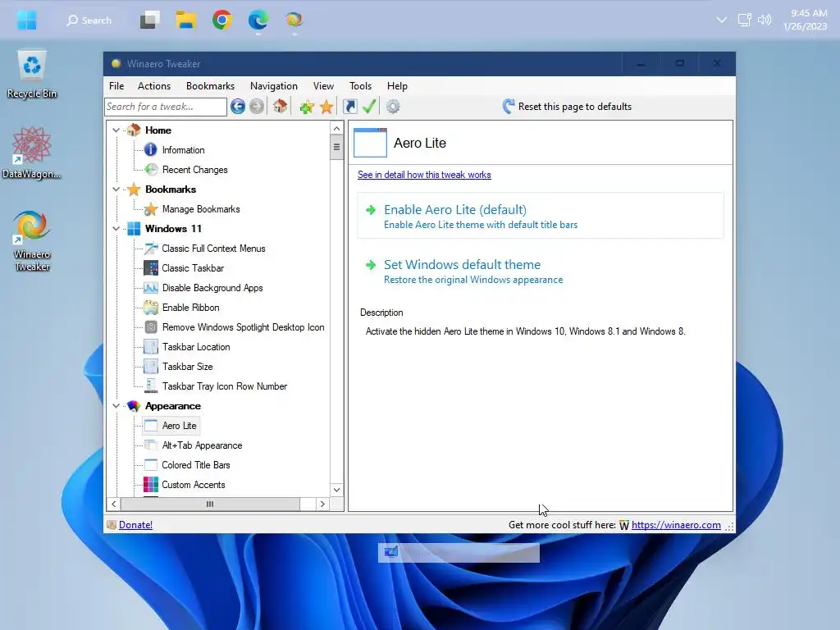Screen dimensions: 840x630
Task: Select Aero Lite in the tree
Action: pyautogui.click(x=180, y=426)
